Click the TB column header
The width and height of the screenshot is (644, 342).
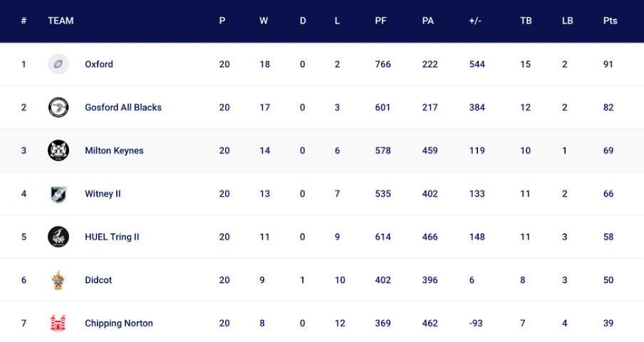point(526,21)
